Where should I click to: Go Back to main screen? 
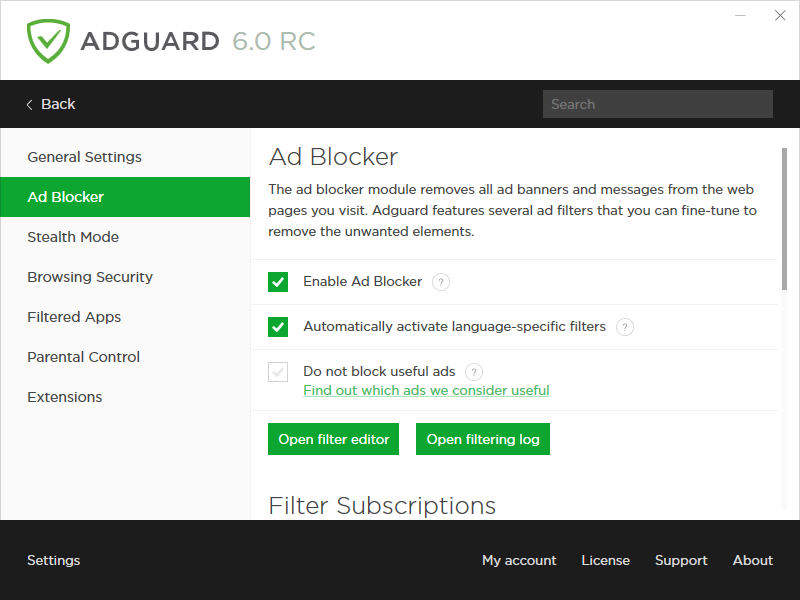pyautogui.click(x=51, y=104)
